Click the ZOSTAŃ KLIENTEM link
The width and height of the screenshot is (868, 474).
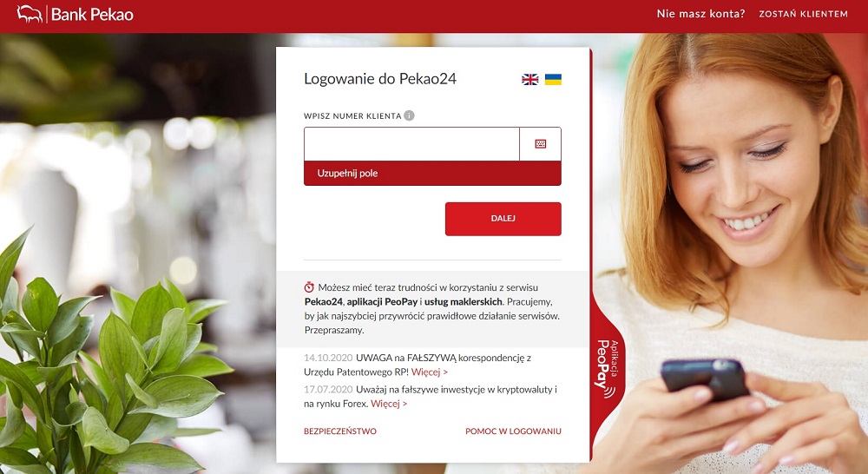[803, 14]
